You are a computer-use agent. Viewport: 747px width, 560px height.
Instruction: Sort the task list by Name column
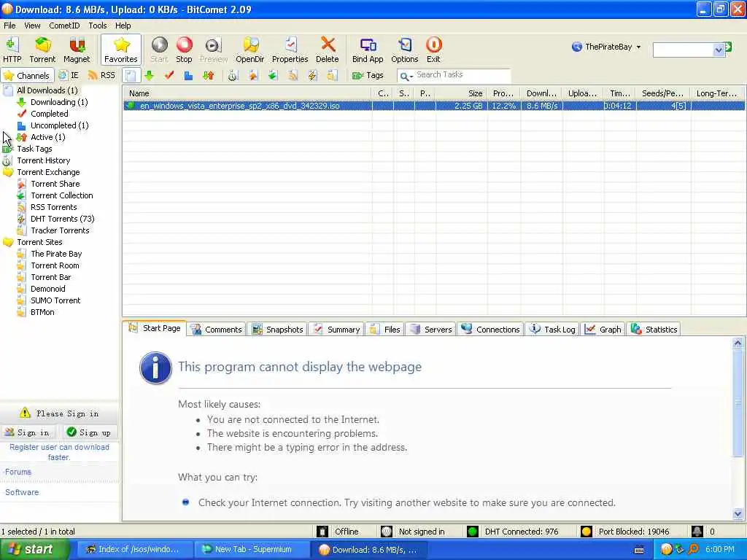click(x=247, y=93)
